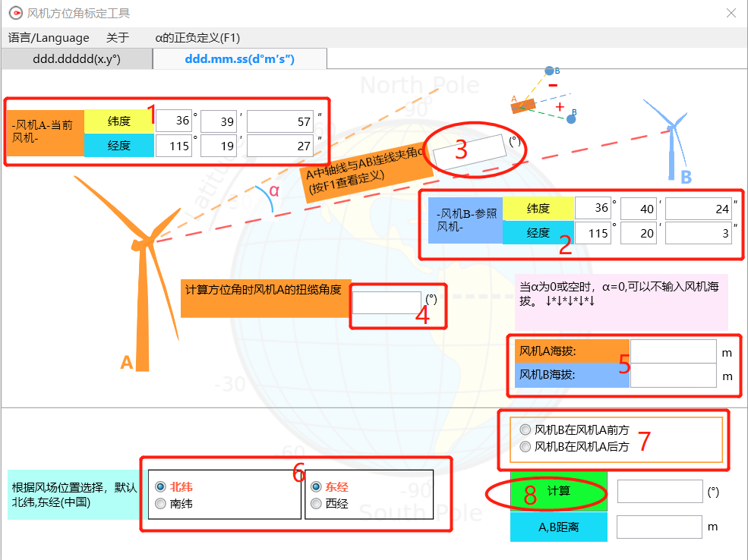This screenshot has height=560, width=748.
Task: Open α的正负定义(F1) menu item
Action: [197, 37]
